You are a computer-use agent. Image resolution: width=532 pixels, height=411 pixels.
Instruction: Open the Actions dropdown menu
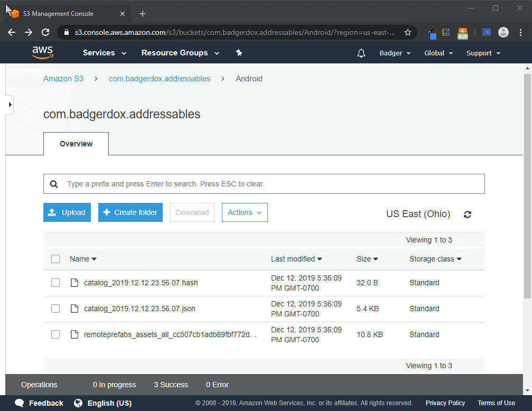click(x=245, y=212)
